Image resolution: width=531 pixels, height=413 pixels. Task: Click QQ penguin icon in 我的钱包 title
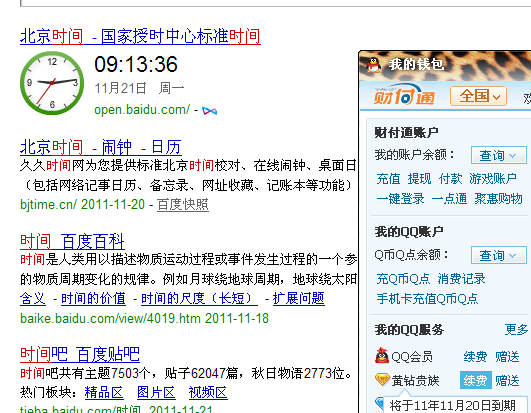click(374, 64)
